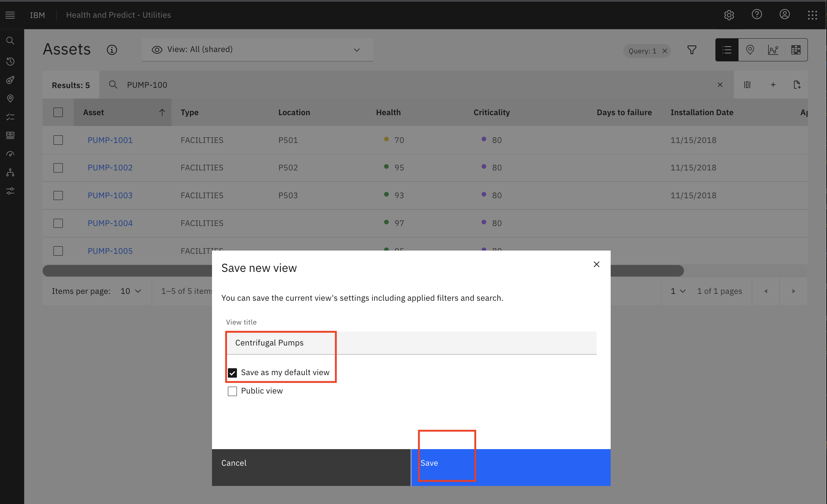Open the hamburger navigation menu

pos(10,15)
